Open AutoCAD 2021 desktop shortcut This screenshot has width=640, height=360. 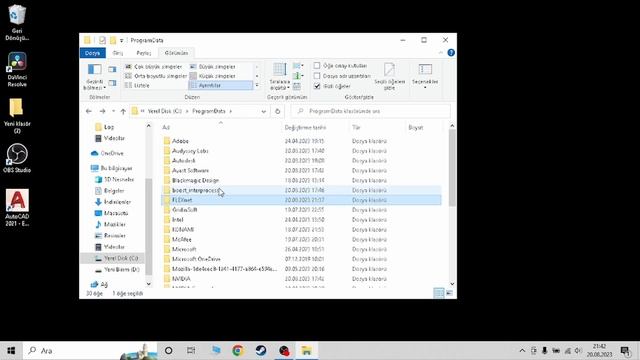[x=17, y=208]
